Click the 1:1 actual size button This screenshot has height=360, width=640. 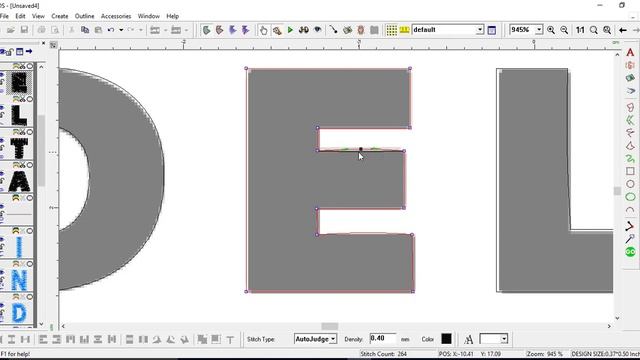pyautogui.click(x=580, y=30)
